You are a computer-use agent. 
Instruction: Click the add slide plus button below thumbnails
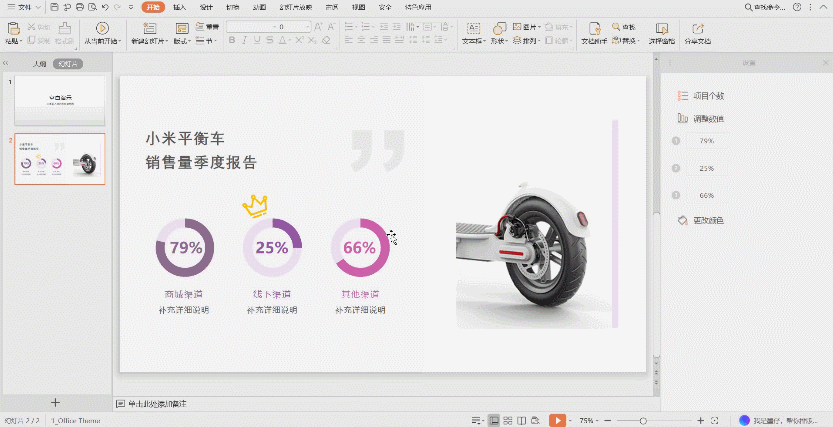(x=55, y=402)
